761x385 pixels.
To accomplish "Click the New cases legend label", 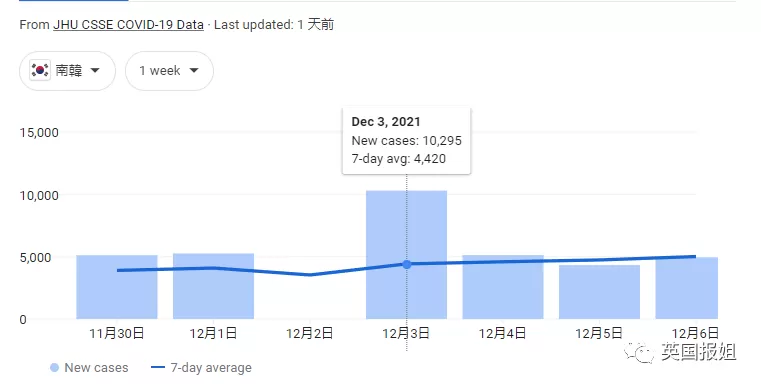I will click(x=96, y=368).
